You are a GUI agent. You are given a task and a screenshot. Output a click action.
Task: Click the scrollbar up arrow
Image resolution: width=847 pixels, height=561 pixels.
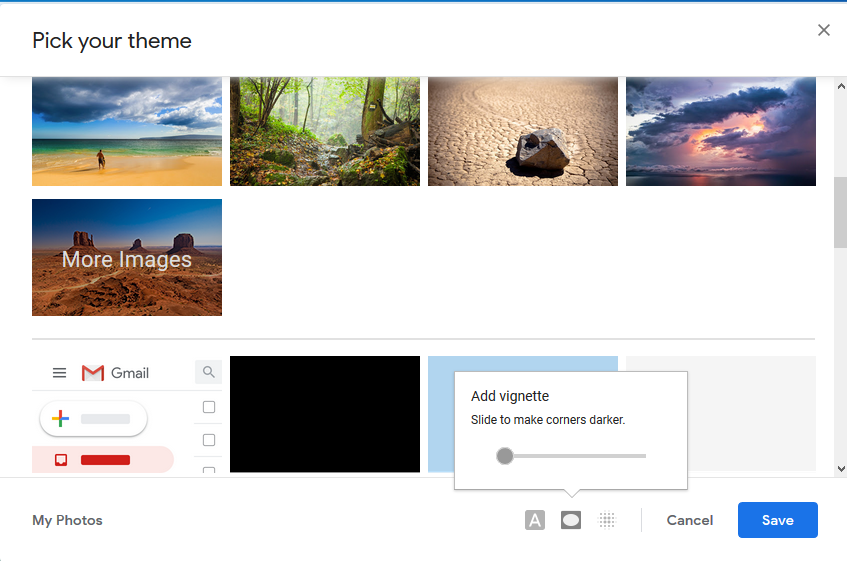tap(841, 86)
